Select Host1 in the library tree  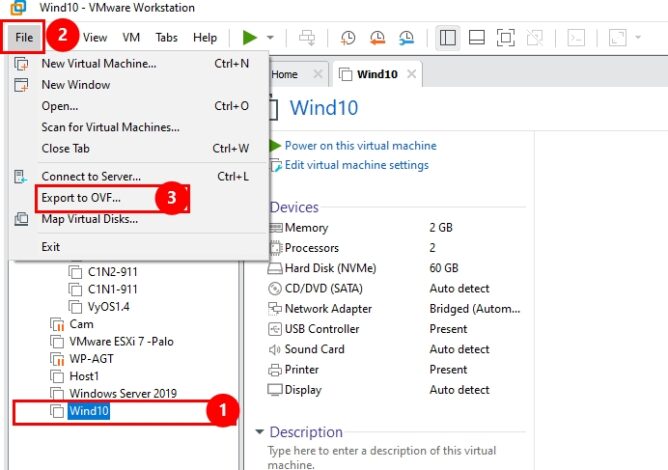click(x=84, y=376)
